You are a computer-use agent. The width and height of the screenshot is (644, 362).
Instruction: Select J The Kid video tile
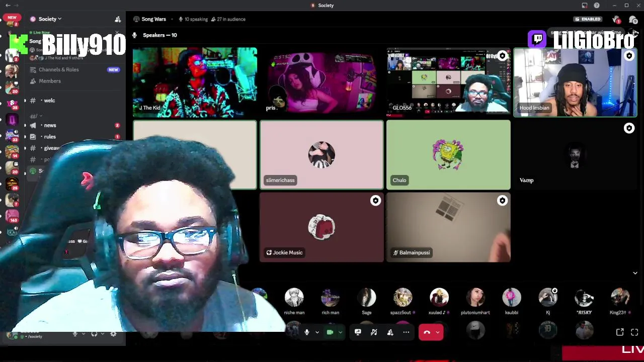[x=195, y=82]
